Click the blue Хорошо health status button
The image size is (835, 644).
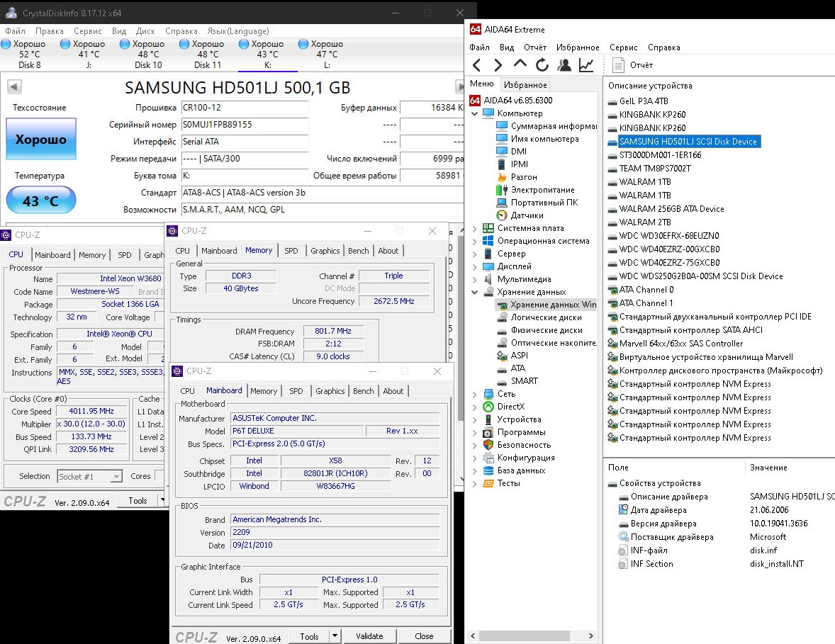point(41,140)
